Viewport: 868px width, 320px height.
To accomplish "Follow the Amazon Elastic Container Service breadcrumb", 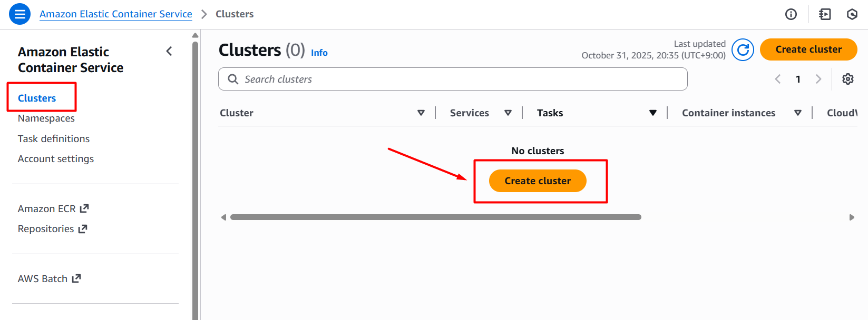I will coord(116,14).
